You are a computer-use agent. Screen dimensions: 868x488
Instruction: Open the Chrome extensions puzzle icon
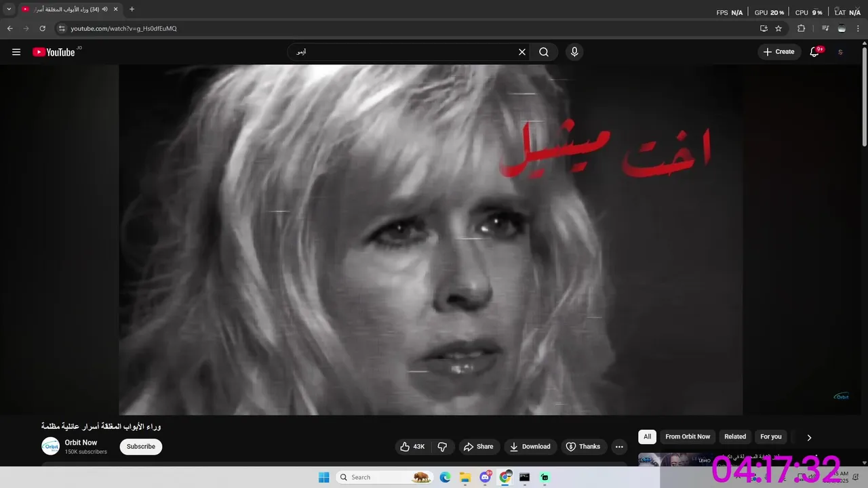click(801, 28)
